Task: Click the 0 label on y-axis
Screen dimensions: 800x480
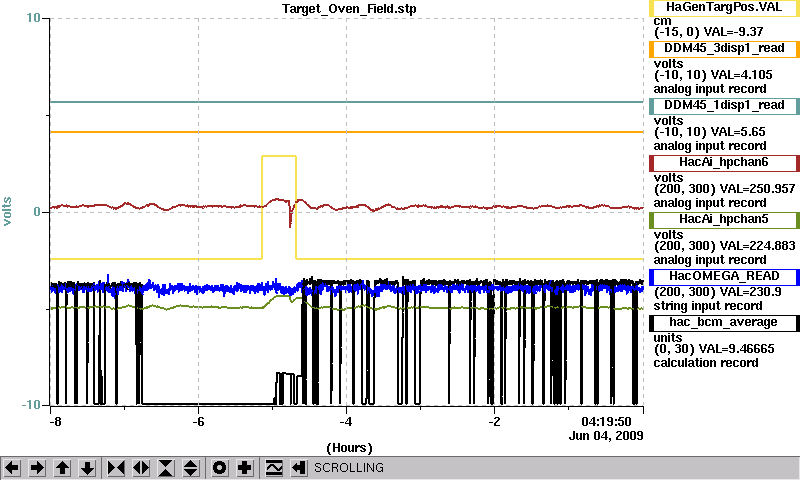Action: coord(37,211)
